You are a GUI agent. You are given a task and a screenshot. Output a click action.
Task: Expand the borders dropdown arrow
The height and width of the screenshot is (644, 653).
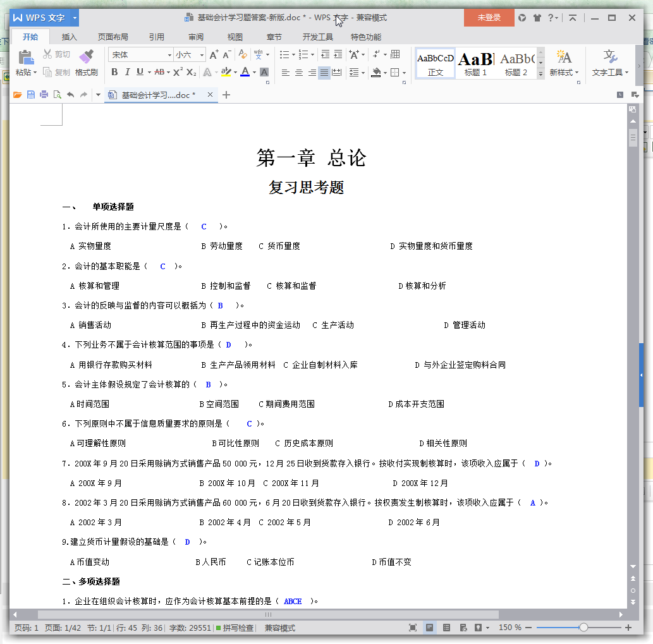click(x=405, y=73)
